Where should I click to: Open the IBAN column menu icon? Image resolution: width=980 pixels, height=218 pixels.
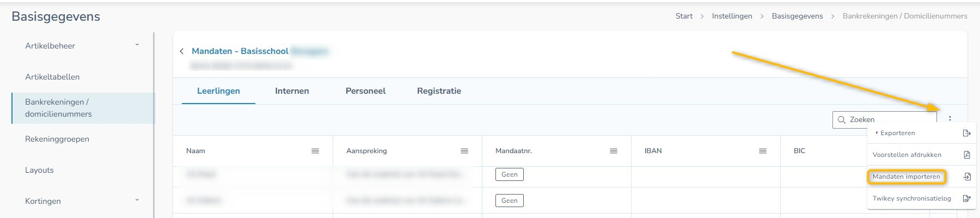coord(763,151)
